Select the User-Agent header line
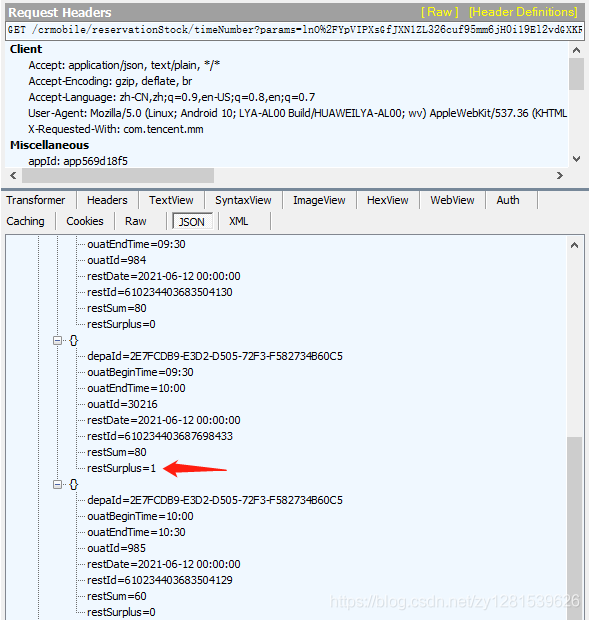The height and width of the screenshot is (620, 590). pyautogui.click(x=297, y=113)
